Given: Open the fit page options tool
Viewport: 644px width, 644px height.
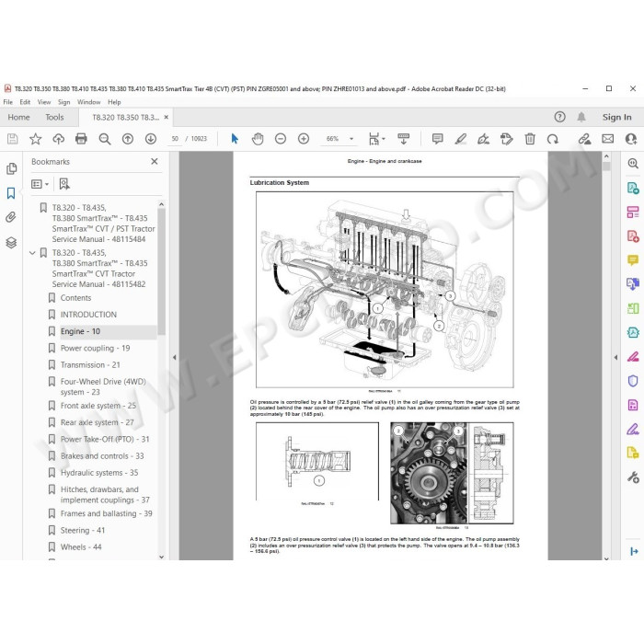Looking at the screenshot, I should click(376, 139).
